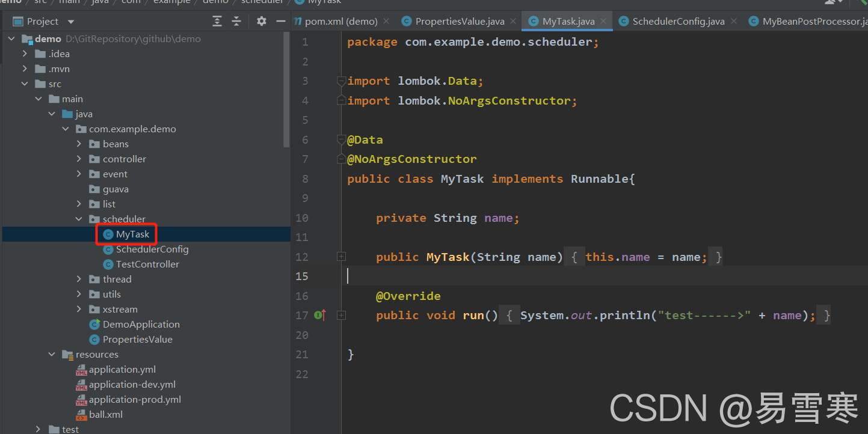The height and width of the screenshot is (434, 868).
Task: Expand the test folder
Action: tap(37, 428)
